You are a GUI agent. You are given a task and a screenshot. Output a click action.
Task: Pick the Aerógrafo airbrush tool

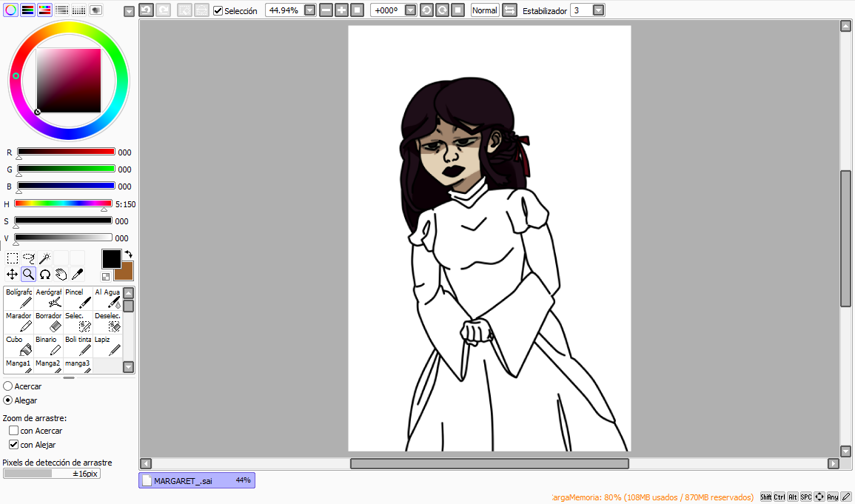49,298
